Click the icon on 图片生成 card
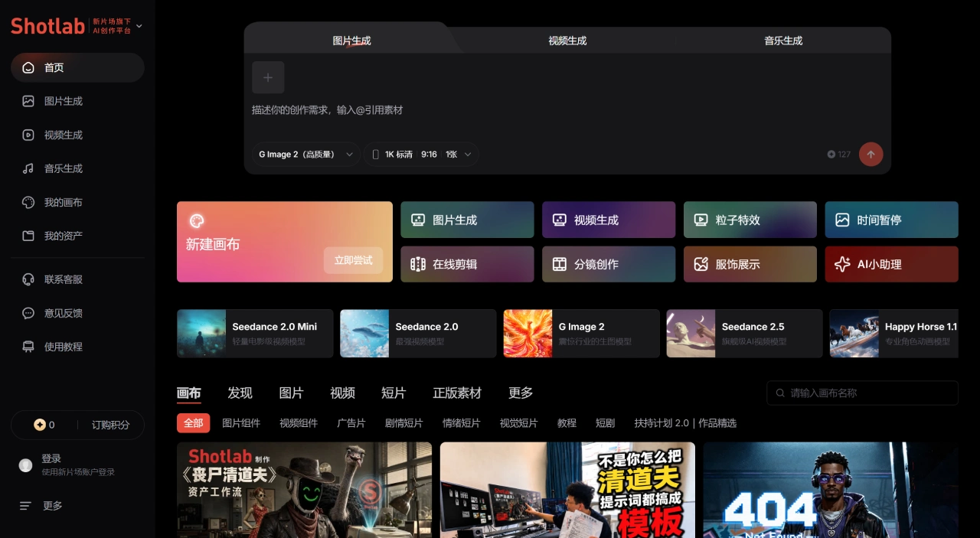The height and width of the screenshot is (538, 980). (418, 220)
